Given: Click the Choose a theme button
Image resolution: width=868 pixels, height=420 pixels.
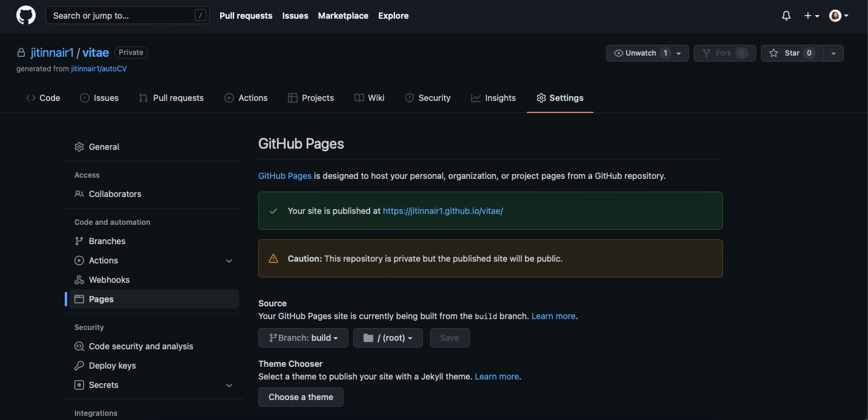Looking at the screenshot, I should [x=301, y=397].
